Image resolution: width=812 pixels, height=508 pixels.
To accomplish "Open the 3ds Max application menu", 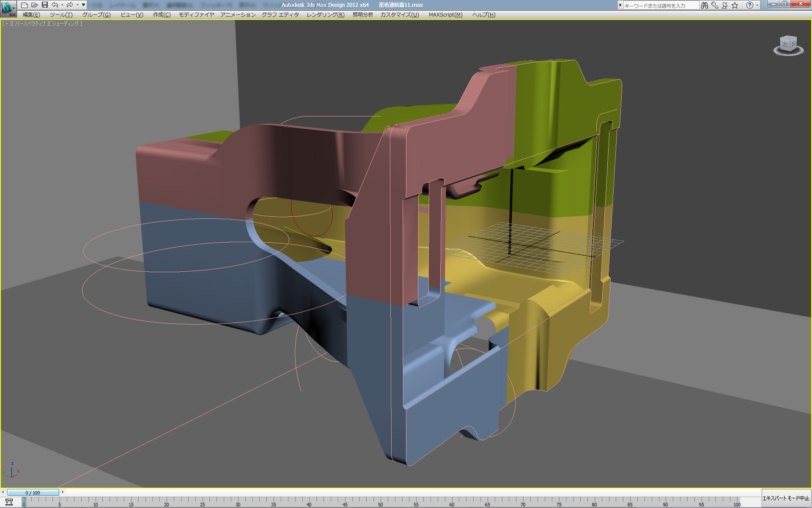I will 8,8.
